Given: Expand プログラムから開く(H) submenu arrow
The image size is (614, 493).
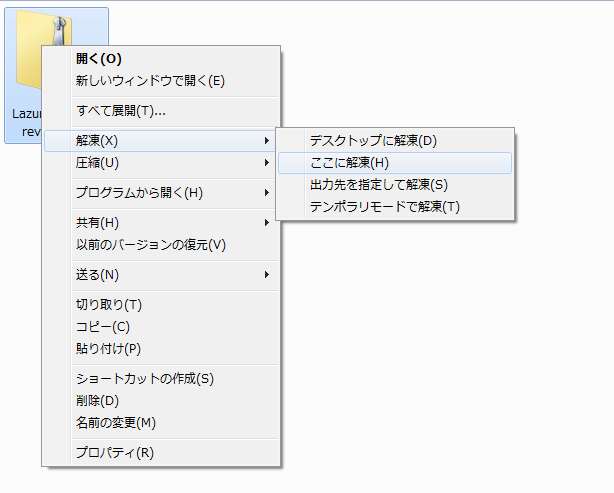Looking at the screenshot, I should (267, 193).
